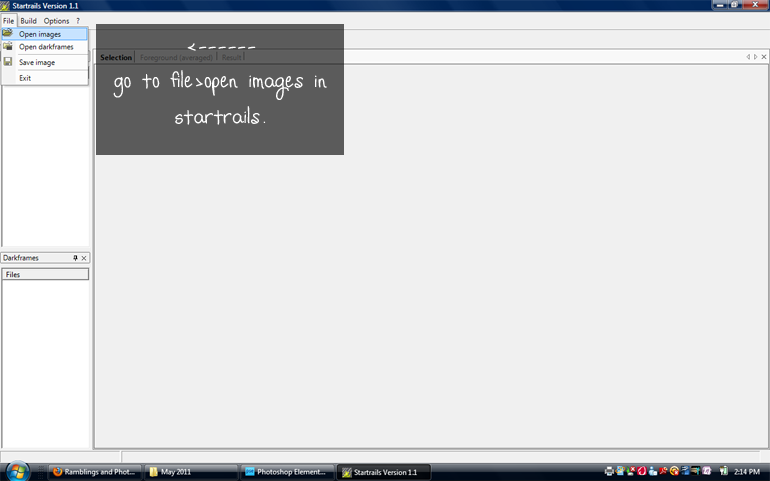770x481 pixels.
Task: Switch to Firefox Ramblings and Phot... taskbar button
Action: (95, 472)
